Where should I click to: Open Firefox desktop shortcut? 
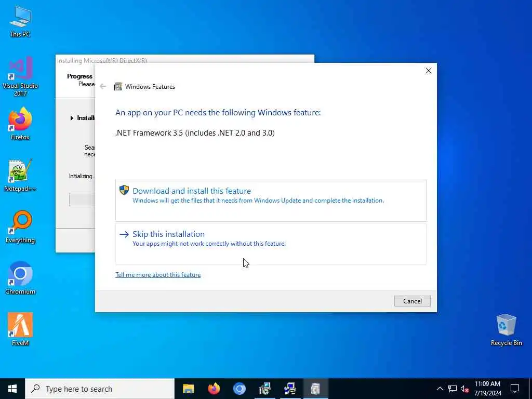pyautogui.click(x=20, y=123)
